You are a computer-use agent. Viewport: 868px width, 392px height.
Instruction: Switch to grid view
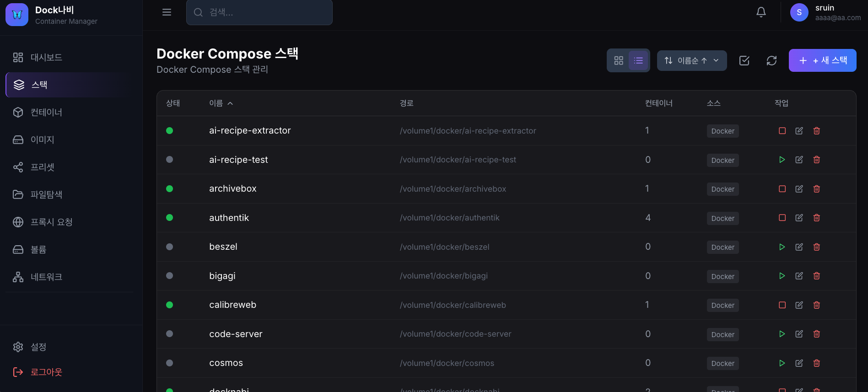(619, 60)
